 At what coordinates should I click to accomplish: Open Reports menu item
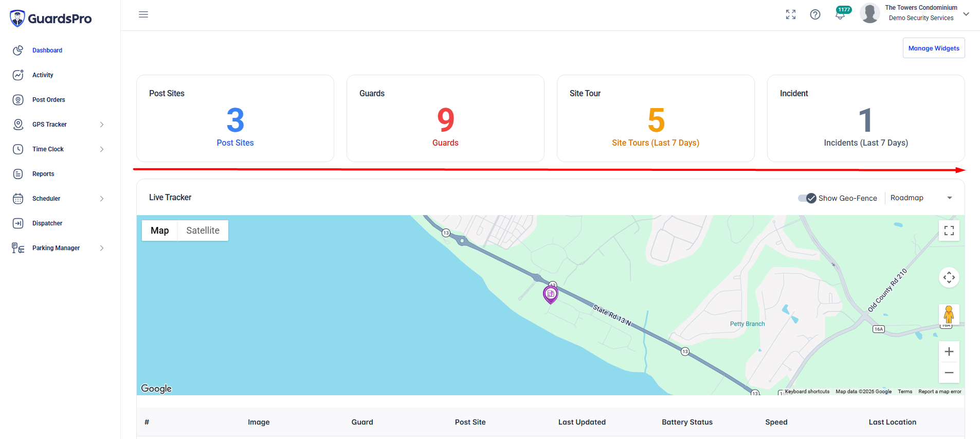tap(43, 174)
